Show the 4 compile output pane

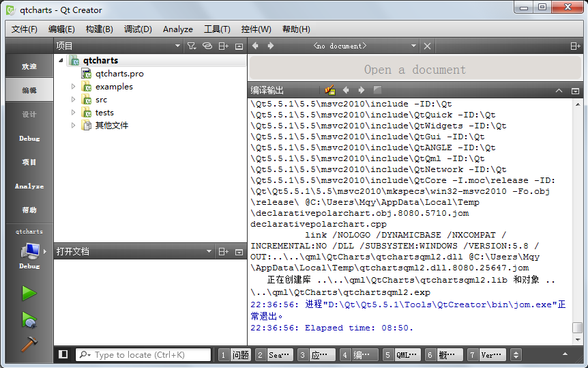[x=359, y=355]
